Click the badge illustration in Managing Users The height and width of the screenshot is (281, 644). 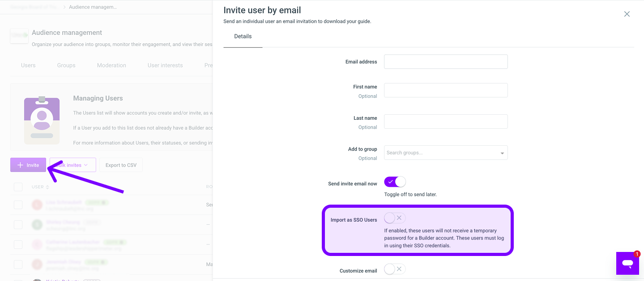[42, 120]
